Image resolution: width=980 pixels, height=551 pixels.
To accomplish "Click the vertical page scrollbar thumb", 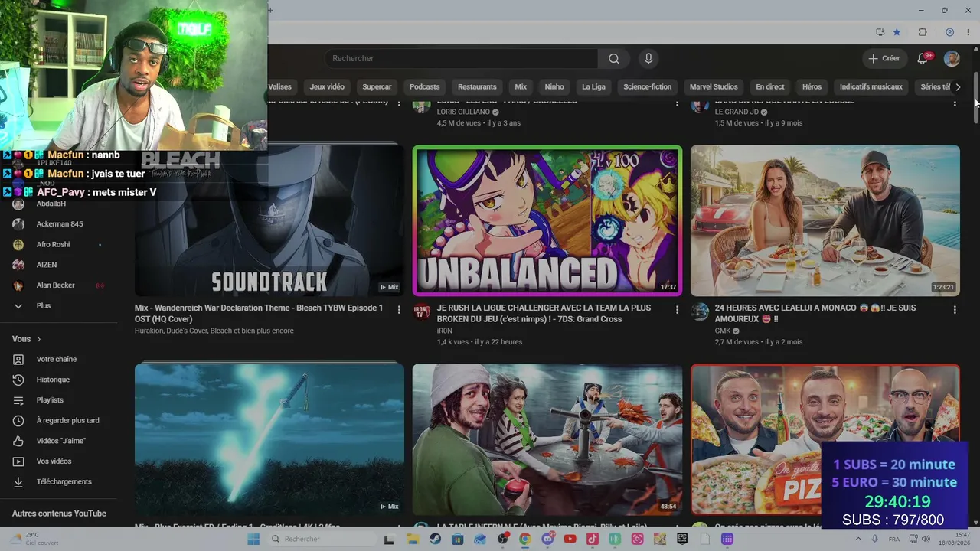I will coord(975,96).
